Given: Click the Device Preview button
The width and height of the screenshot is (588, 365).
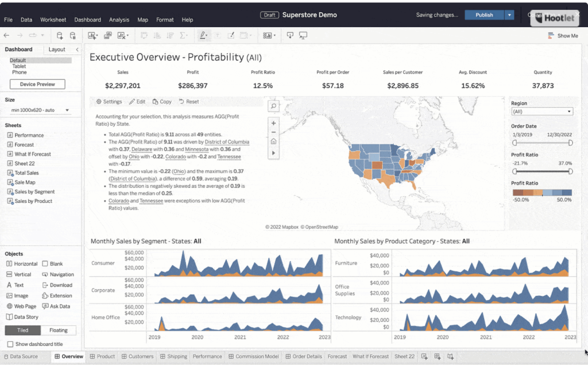Looking at the screenshot, I should pos(37,84).
